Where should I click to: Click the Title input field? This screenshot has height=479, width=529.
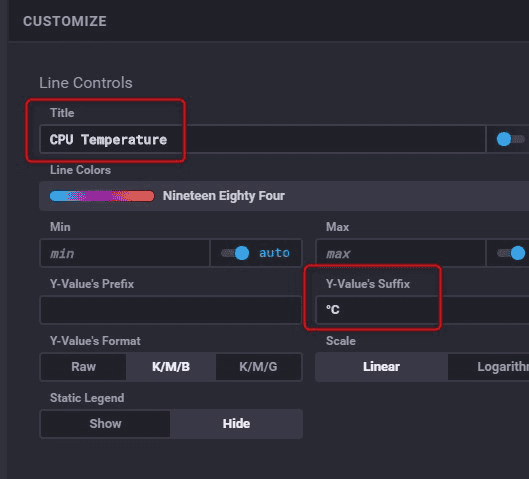pyautogui.click(x=262, y=139)
